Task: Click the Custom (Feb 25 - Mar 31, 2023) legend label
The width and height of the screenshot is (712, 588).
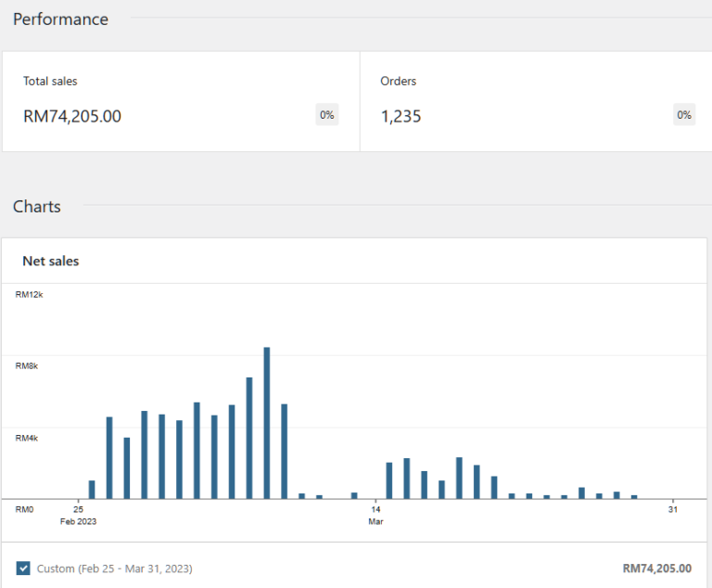Action: (x=114, y=568)
